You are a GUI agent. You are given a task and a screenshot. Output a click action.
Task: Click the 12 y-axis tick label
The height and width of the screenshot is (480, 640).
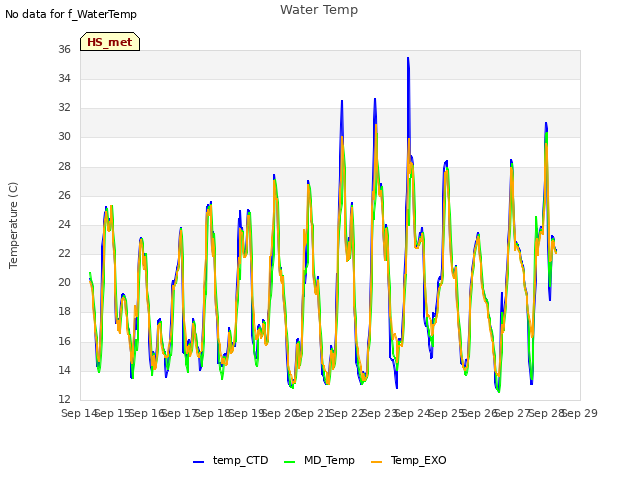tap(64, 399)
